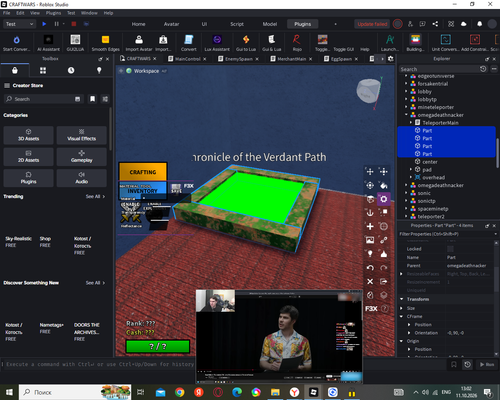
Task: Click the in-game INVENTORY button
Action: 142,191
